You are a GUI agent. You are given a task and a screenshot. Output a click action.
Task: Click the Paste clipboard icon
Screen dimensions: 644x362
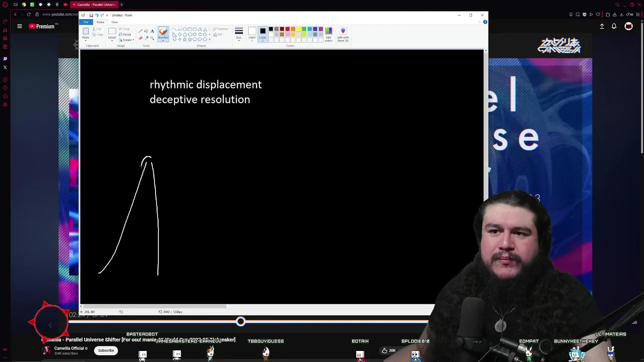point(86,31)
